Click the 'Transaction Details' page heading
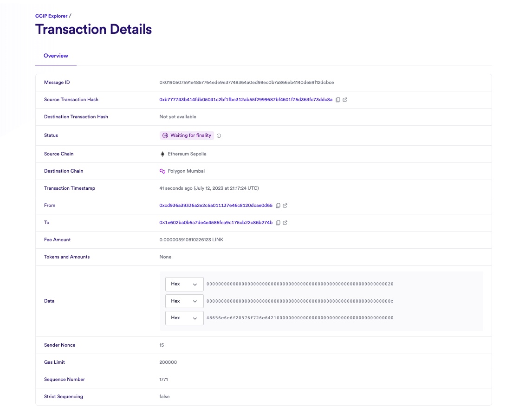 [x=94, y=30]
